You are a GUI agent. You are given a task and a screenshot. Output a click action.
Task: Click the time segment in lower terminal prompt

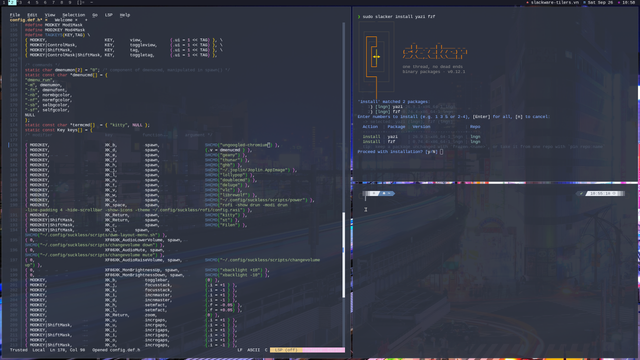coord(604,193)
